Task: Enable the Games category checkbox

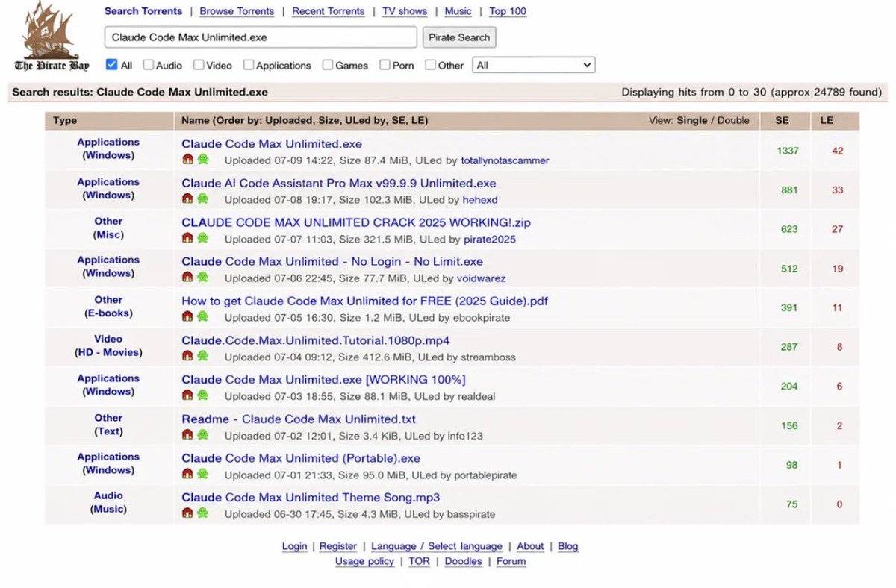Action: tap(328, 65)
